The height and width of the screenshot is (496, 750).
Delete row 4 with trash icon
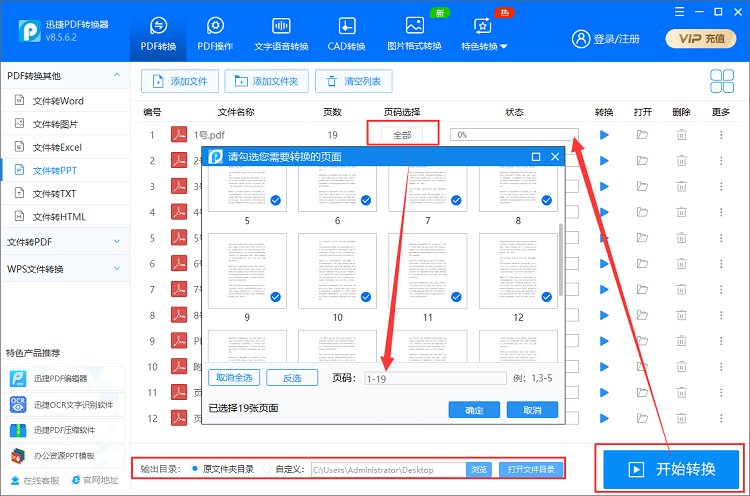[x=681, y=212]
